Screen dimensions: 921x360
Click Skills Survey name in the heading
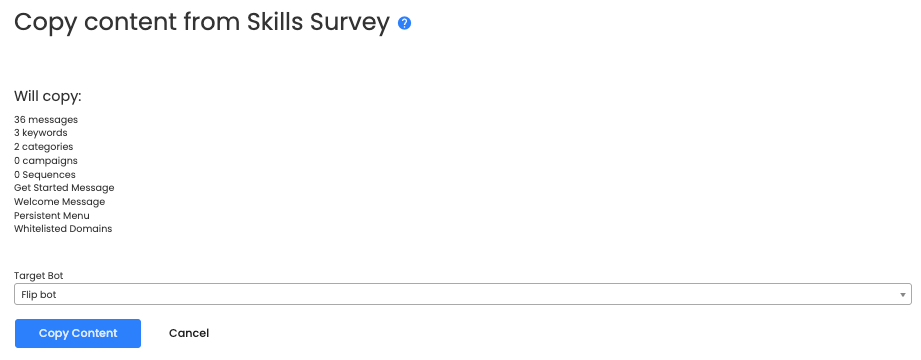(x=318, y=23)
